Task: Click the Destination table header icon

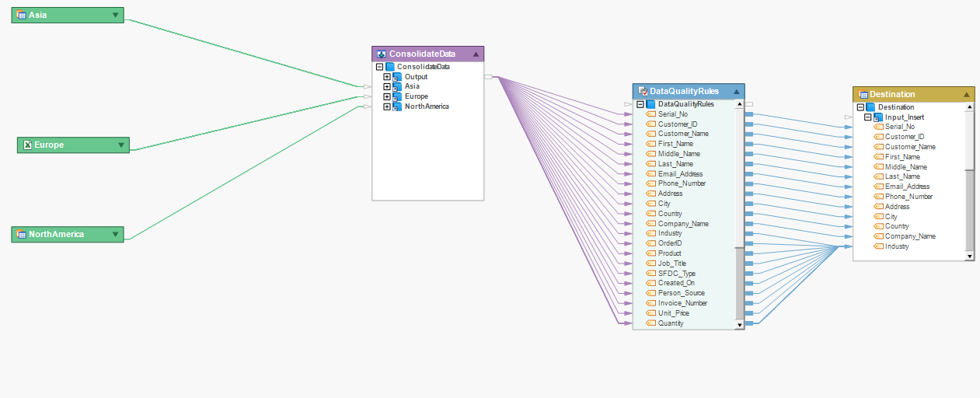Action: (863, 94)
